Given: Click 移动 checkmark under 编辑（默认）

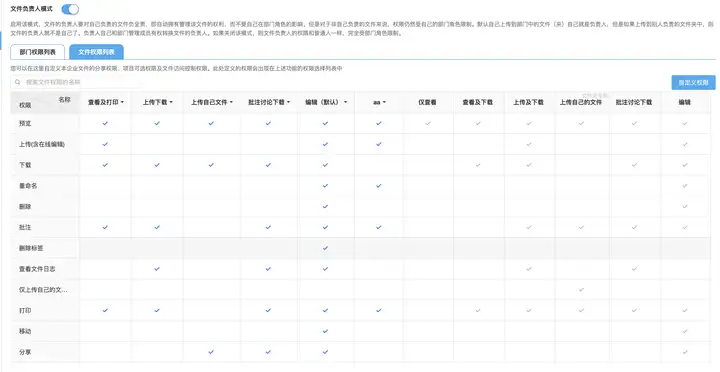Looking at the screenshot, I should (x=326, y=331).
